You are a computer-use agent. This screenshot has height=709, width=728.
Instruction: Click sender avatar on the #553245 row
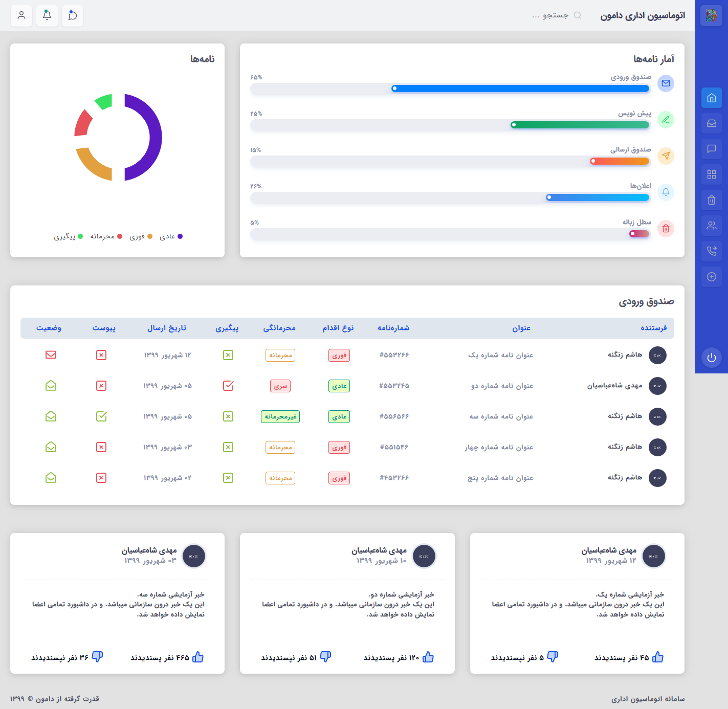tap(657, 386)
